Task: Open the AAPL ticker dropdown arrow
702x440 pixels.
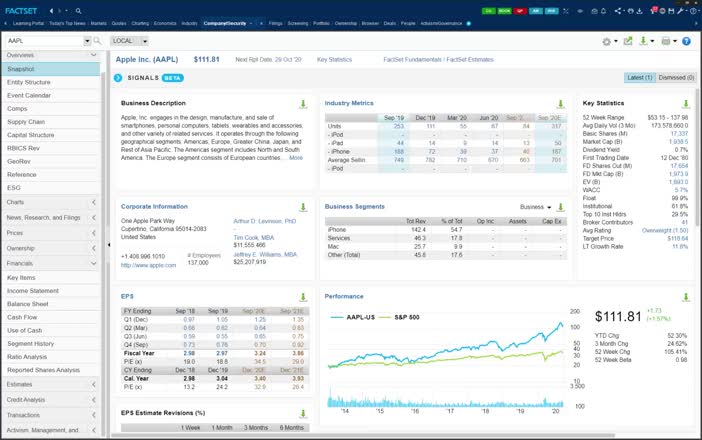Action: (87, 41)
